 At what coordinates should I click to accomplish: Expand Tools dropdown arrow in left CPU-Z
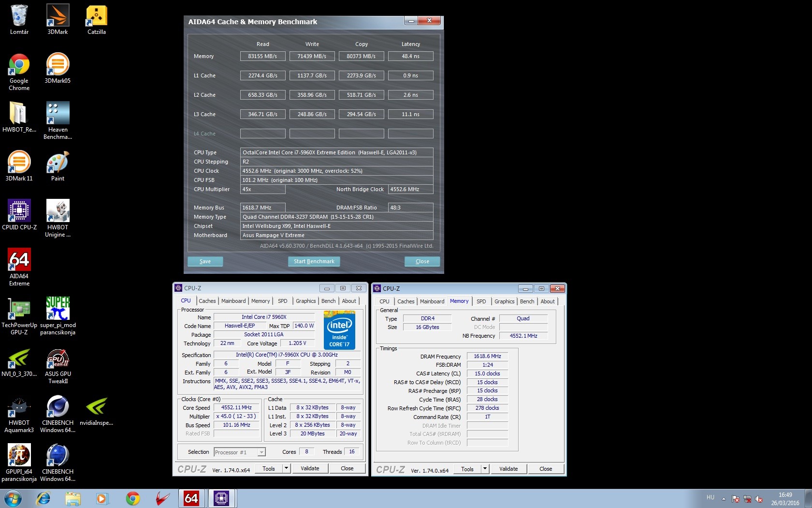(286, 468)
